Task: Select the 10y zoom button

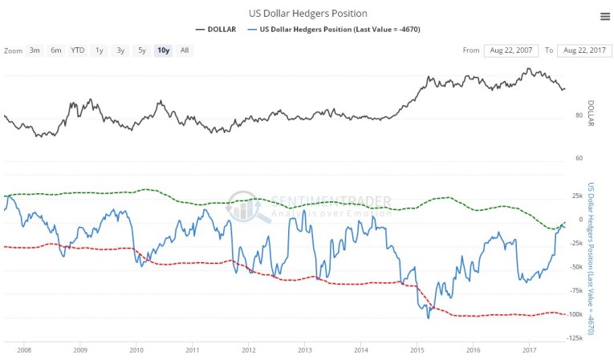Action: coord(163,51)
